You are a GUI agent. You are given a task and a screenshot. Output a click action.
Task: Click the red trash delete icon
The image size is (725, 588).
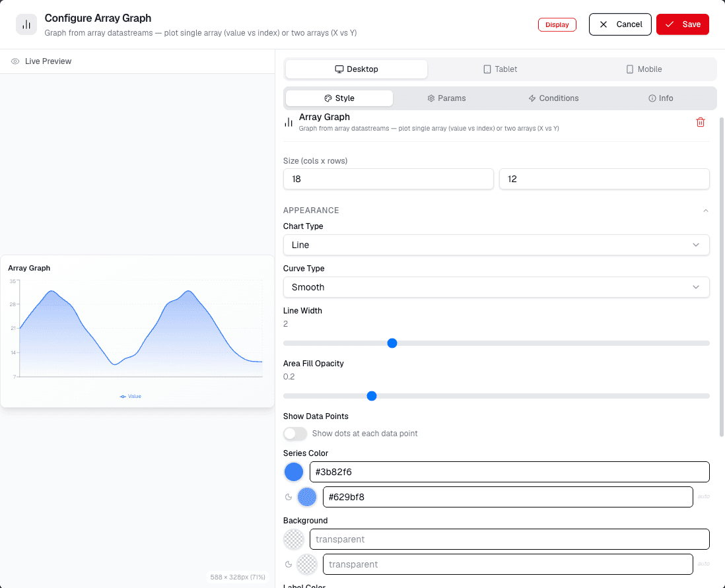[x=700, y=122]
